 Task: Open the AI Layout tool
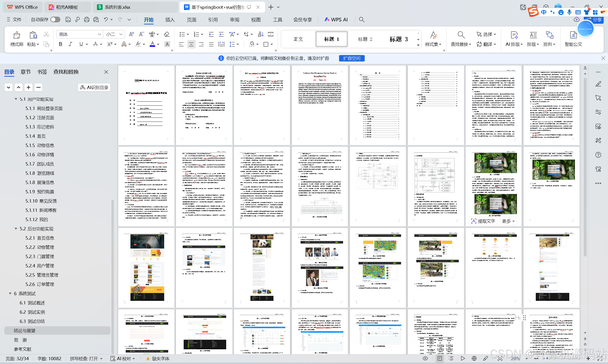click(514, 39)
